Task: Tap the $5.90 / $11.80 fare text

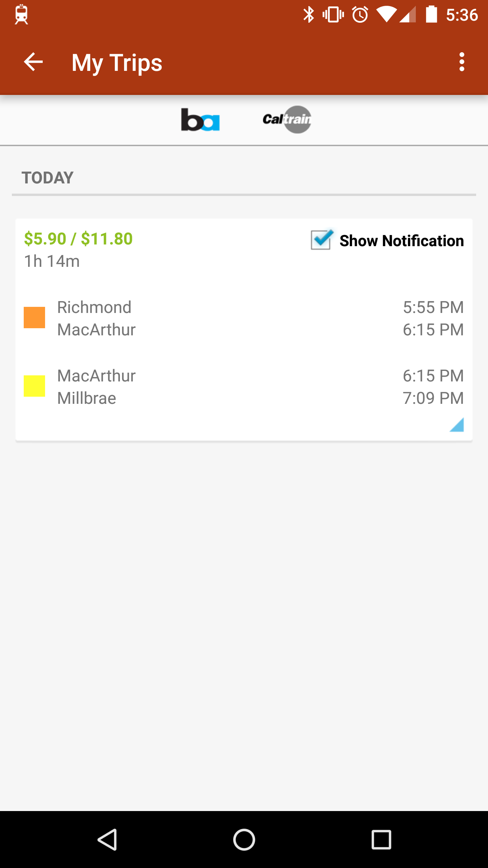Action: coord(78,239)
